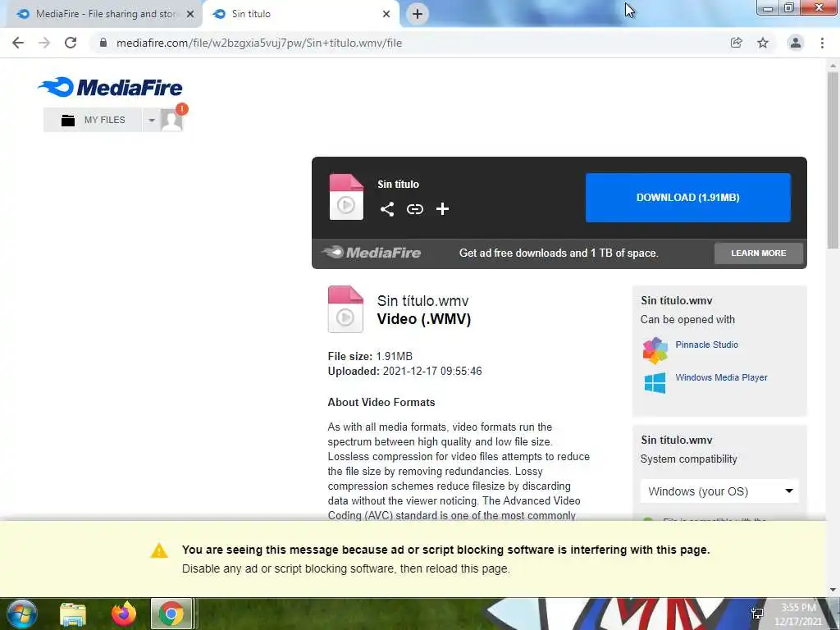840x630 pixels.
Task: Click the Sin título.wmv file icon below panel
Action: [x=345, y=309]
